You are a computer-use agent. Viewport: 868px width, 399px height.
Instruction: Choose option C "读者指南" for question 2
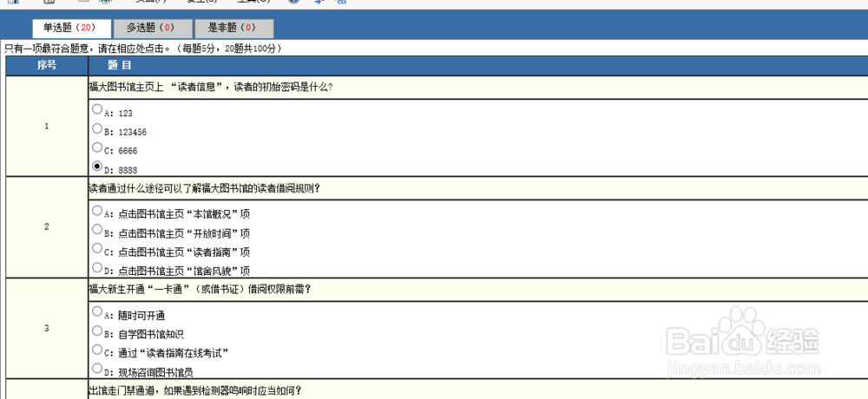(x=97, y=248)
